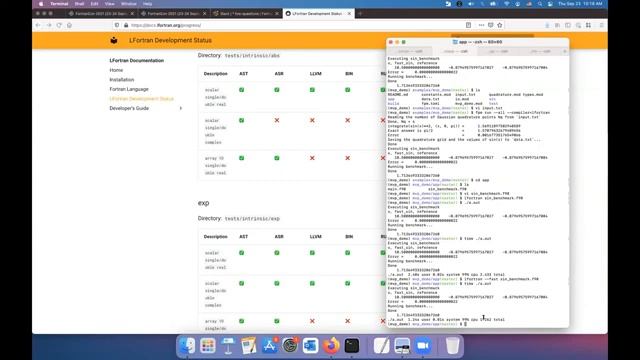Click the LFortran Documentation sidebar heading
The height and width of the screenshot is (360, 640).
(137, 60)
